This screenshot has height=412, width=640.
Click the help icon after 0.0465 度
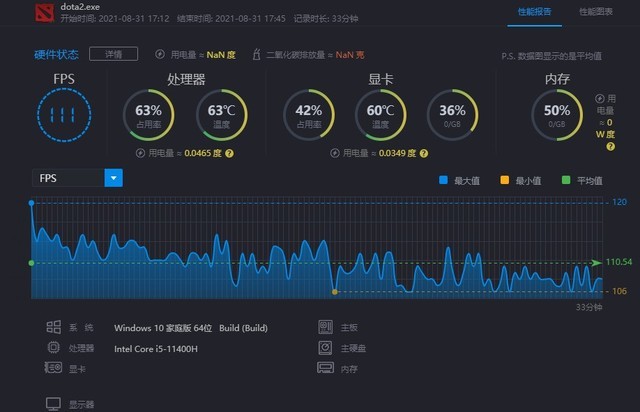229,154
